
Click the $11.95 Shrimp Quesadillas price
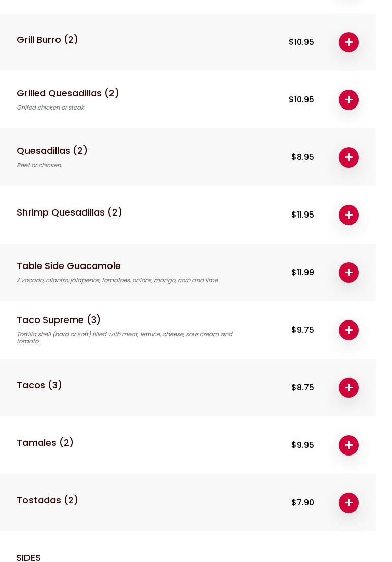pos(302,215)
